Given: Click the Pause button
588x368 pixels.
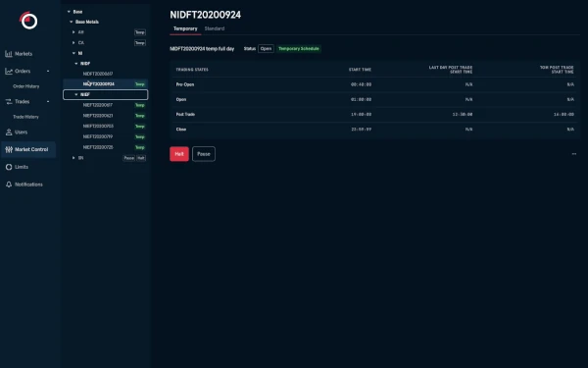Looking at the screenshot, I should pyautogui.click(x=204, y=154).
